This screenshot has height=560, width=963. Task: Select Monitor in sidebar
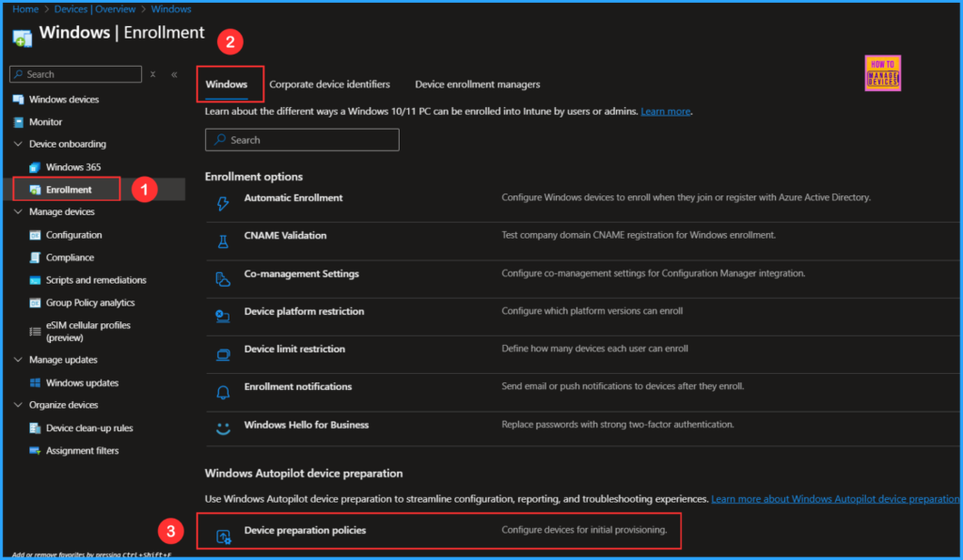[x=45, y=122]
